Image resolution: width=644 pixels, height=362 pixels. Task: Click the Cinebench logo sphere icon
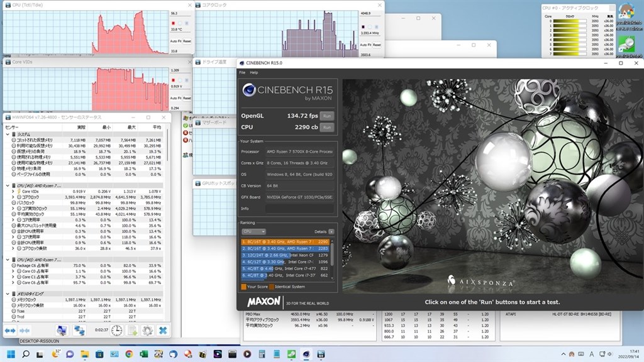[x=249, y=90]
